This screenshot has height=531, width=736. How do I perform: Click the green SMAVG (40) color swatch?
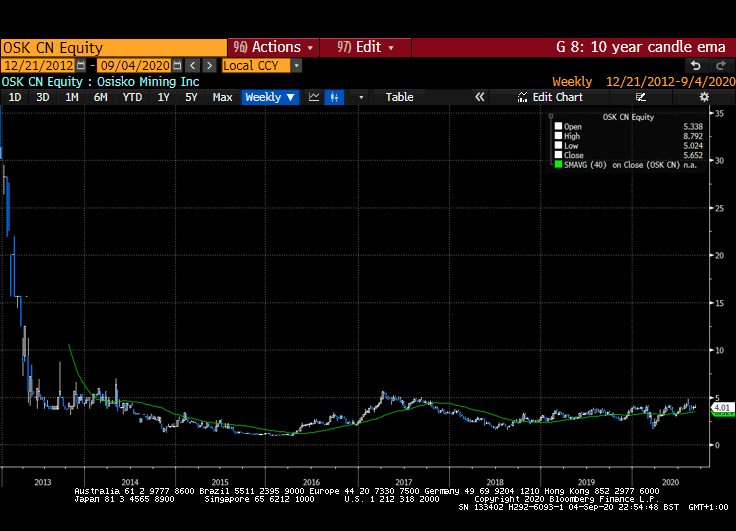coord(558,164)
